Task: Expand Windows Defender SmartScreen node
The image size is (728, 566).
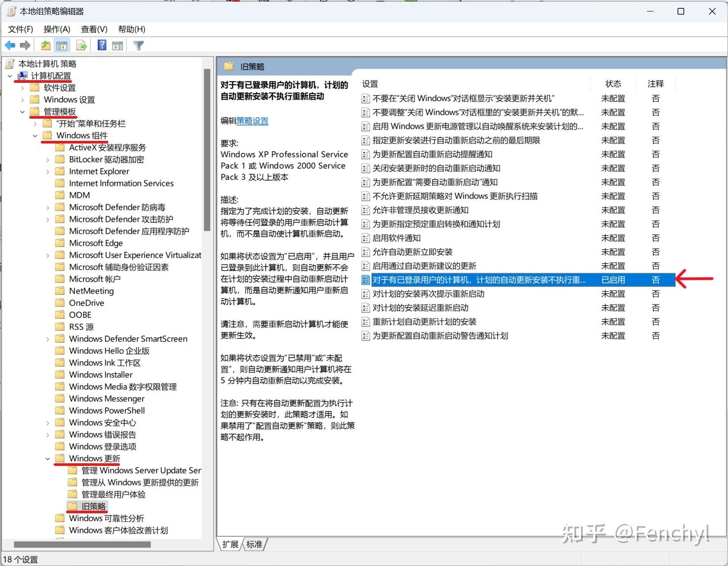Action: pyautogui.click(x=48, y=339)
